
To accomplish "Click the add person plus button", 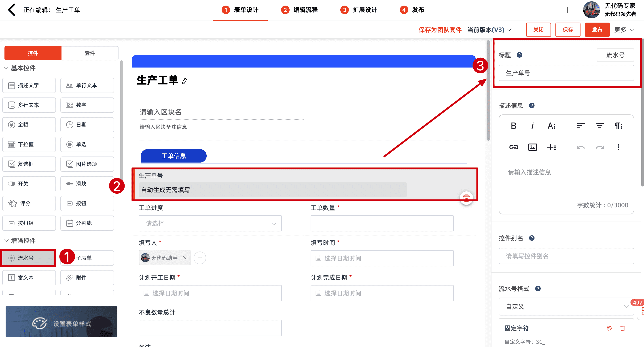I will (x=200, y=258).
